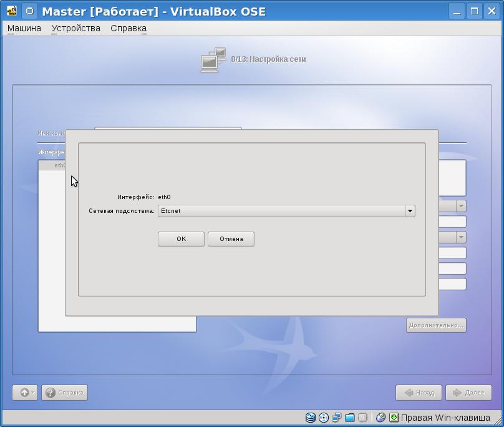Screen dimensions: 504x427
Task: Toggle the window sticky button in title bar
Action: (x=29, y=11)
